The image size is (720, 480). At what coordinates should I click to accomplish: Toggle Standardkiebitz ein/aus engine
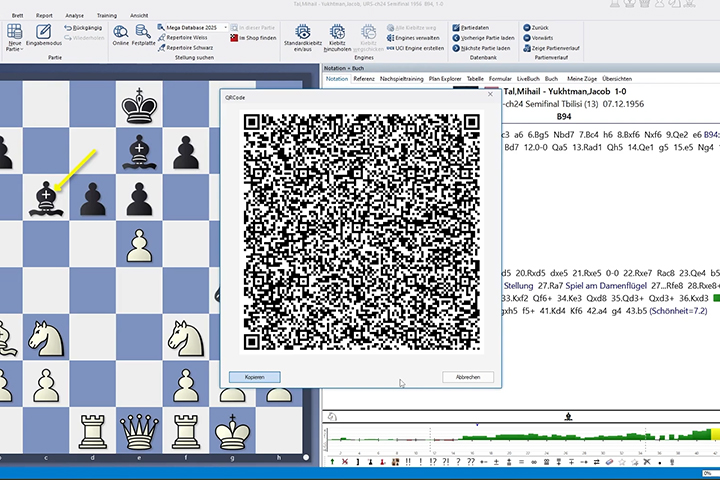[303, 38]
